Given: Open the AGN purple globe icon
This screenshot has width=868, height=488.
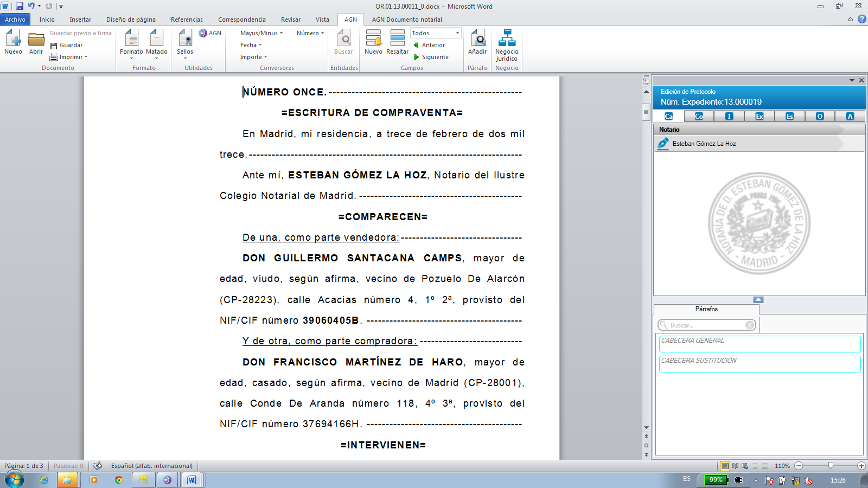Looking at the screenshot, I should (x=202, y=33).
